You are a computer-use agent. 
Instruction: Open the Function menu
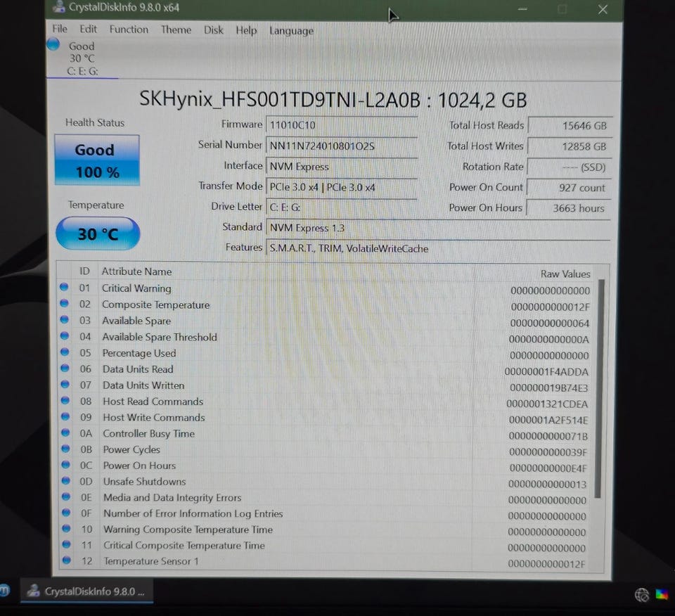pyautogui.click(x=129, y=30)
